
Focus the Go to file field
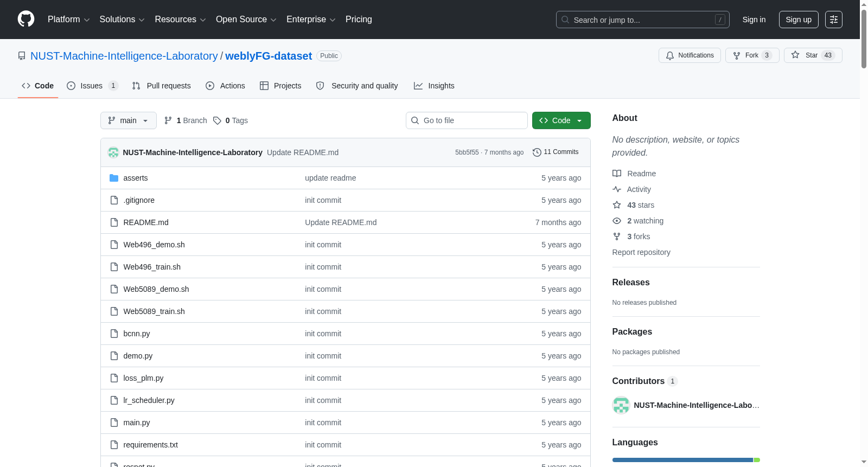(x=467, y=120)
